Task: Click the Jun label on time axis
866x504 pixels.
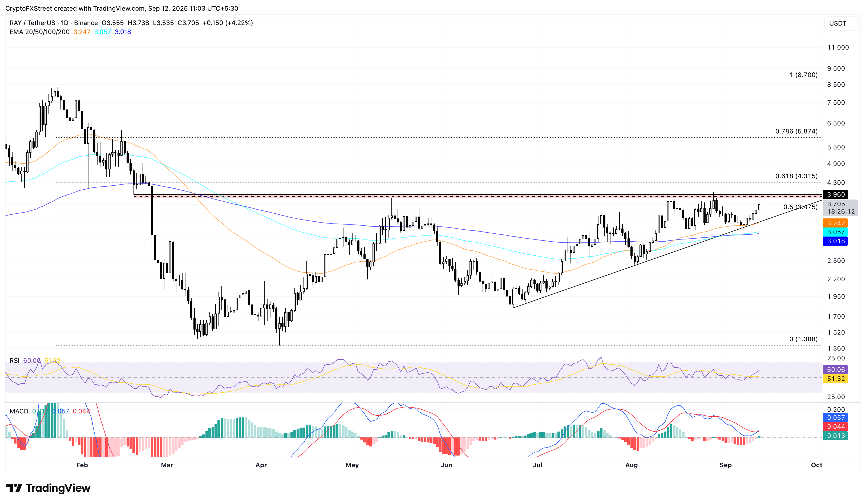Action: (x=446, y=465)
